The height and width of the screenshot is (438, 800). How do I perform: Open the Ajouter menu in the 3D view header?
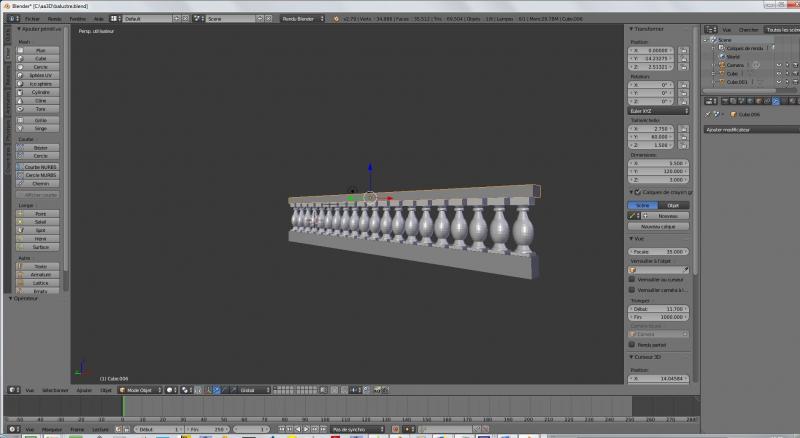point(84,390)
